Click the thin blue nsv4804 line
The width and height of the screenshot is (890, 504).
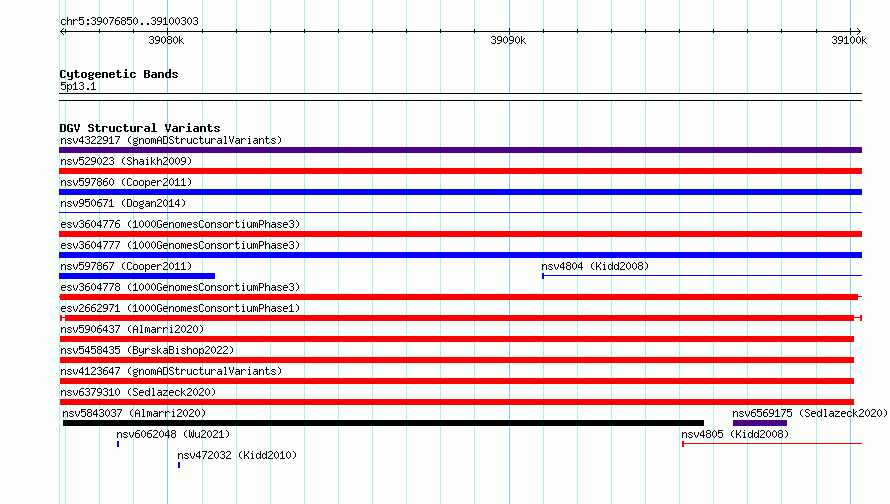coord(702,276)
